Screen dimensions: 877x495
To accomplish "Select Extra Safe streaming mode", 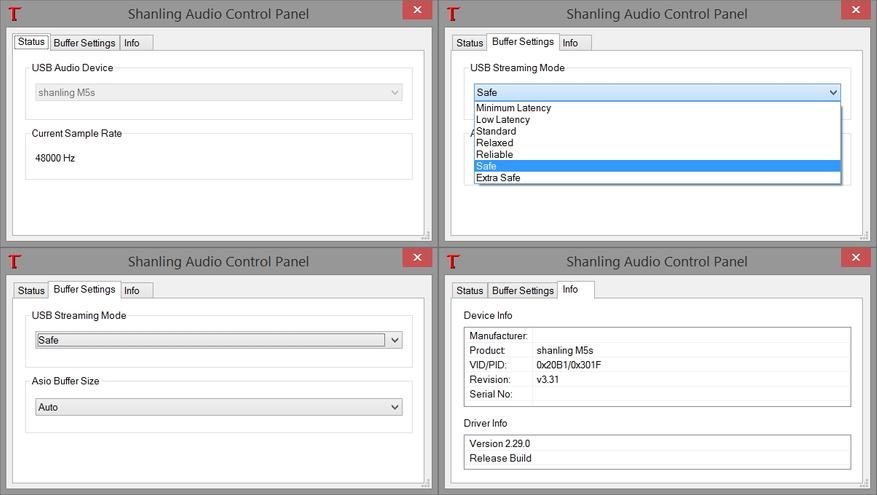I will (498, 178).
